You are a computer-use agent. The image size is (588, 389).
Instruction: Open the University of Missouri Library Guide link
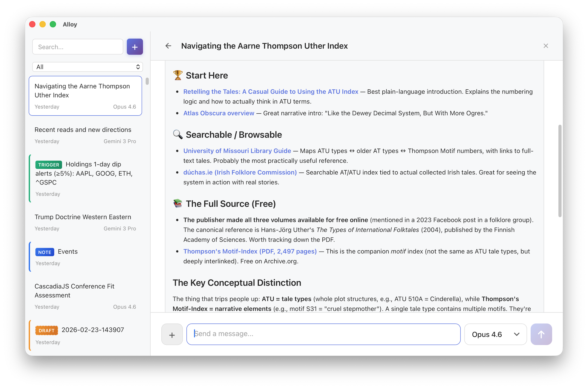237,151
